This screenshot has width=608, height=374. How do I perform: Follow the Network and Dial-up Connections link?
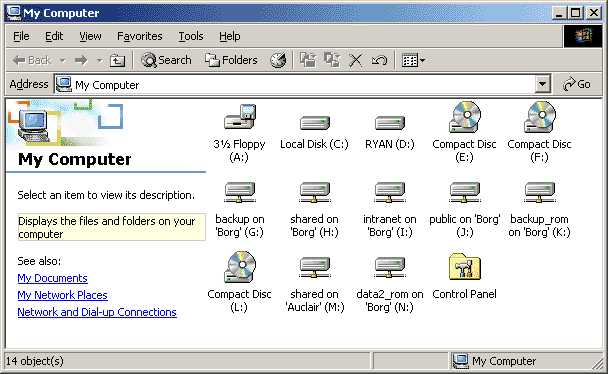coord(97,312)
